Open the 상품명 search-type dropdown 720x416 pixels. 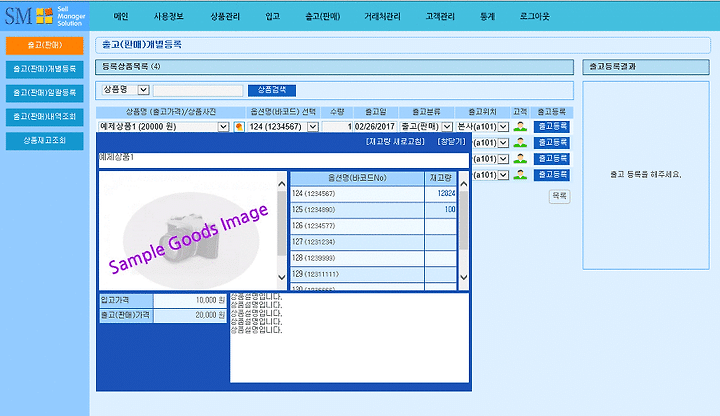(125, 90)
